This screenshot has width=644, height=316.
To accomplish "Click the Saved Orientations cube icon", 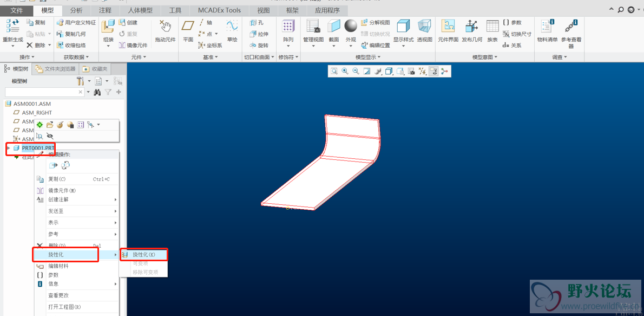I will point(400,72).
